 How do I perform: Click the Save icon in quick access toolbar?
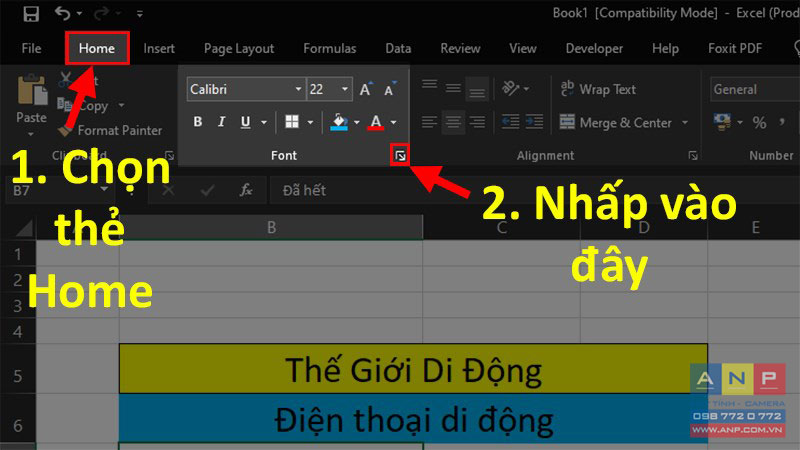(31, 14)
